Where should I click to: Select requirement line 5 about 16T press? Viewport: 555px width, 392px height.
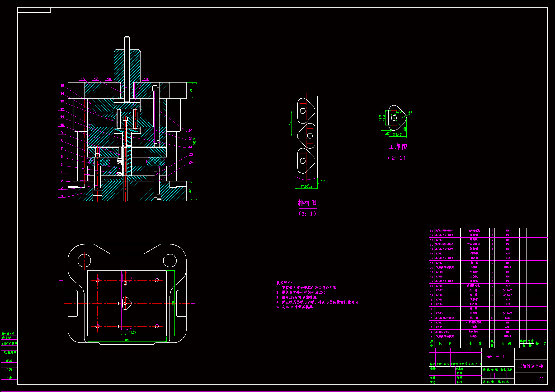point(294,307)
